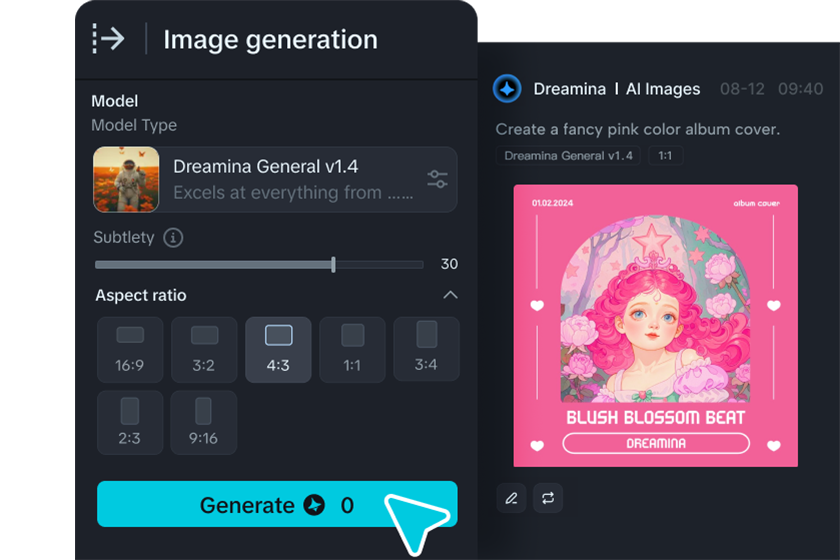Image resolution: width=840 pixels, height=560 pixels.
Task: Click the edit pencil icon below image
Action: point(511,498)
